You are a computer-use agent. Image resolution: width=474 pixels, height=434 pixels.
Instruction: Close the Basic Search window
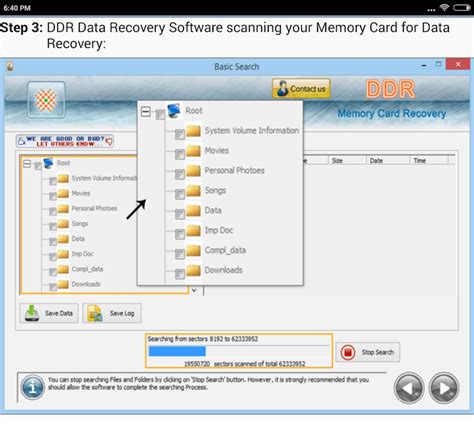click(x=458, y=64)
